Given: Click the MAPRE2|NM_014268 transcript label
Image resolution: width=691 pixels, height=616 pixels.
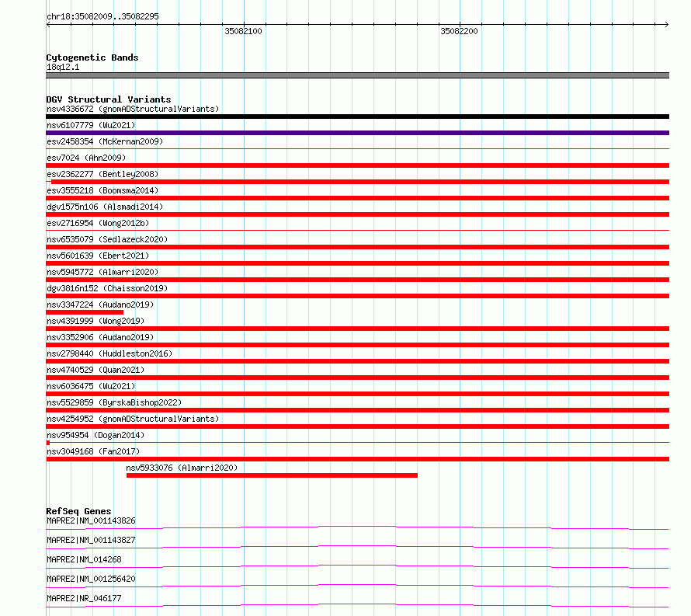Looking at the screenshot, I should point(84,559).
